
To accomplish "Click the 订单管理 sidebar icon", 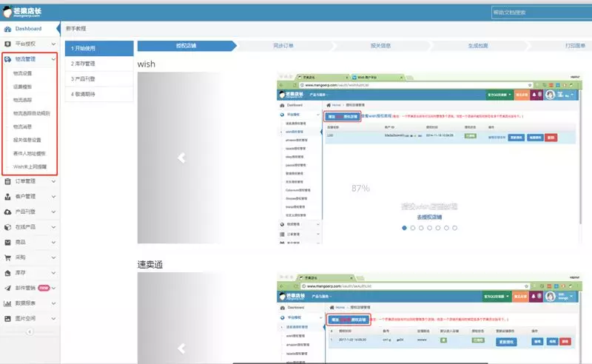I will [x=8, y=181].
